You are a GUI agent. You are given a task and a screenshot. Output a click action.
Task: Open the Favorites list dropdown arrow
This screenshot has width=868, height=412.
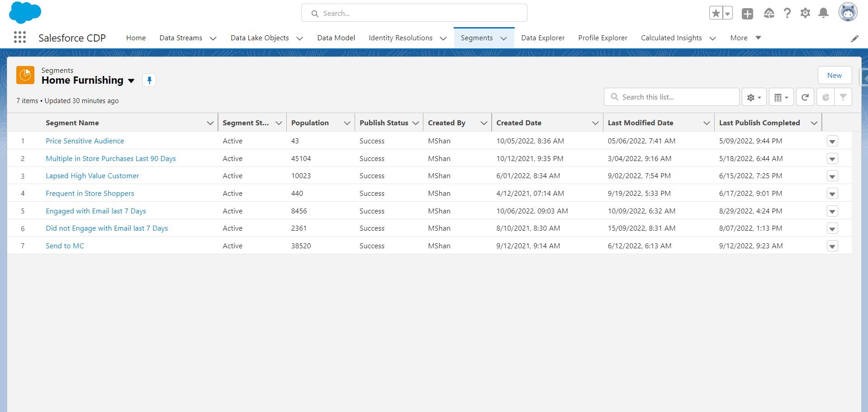(x=727, y=14)
